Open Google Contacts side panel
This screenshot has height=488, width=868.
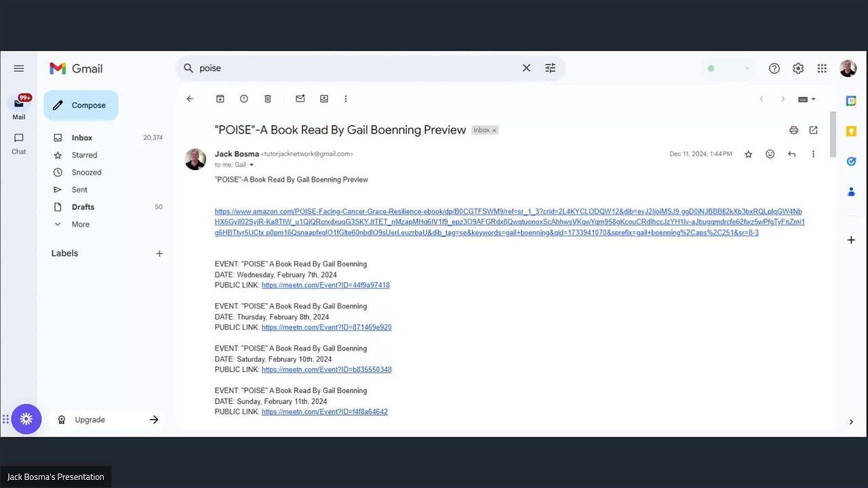click(851, 192)
